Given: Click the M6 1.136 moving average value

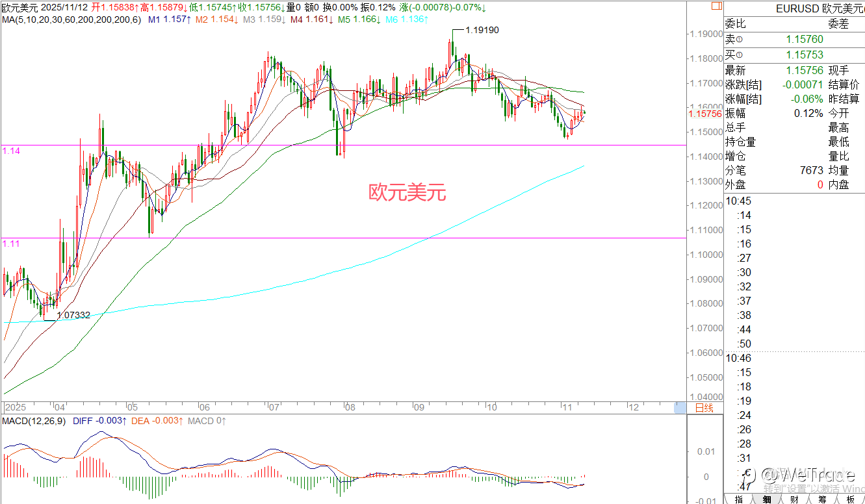Looking at the screenshot, I should click(x=407, y=20).
